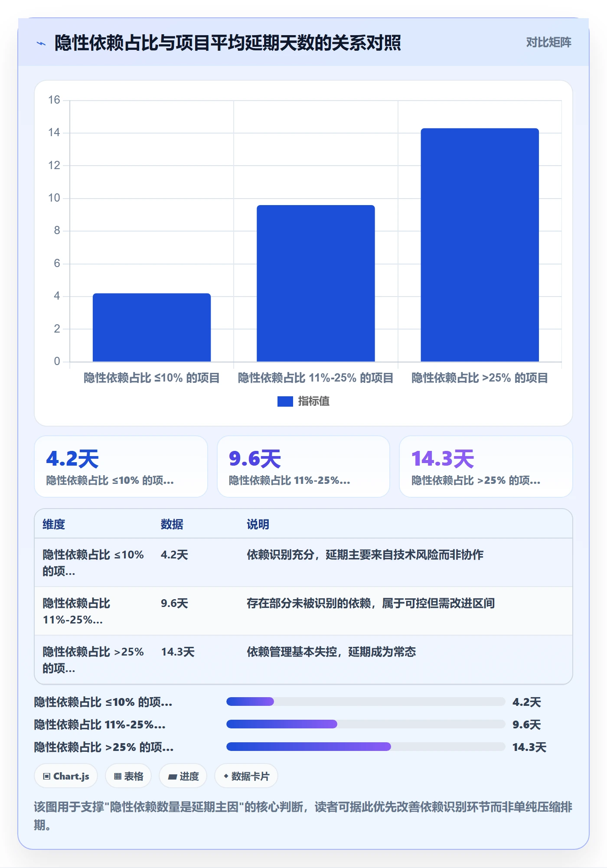Click the 指标值 legend color swatch
This screenshot has width=607, height=868.
tap(285, 401)
